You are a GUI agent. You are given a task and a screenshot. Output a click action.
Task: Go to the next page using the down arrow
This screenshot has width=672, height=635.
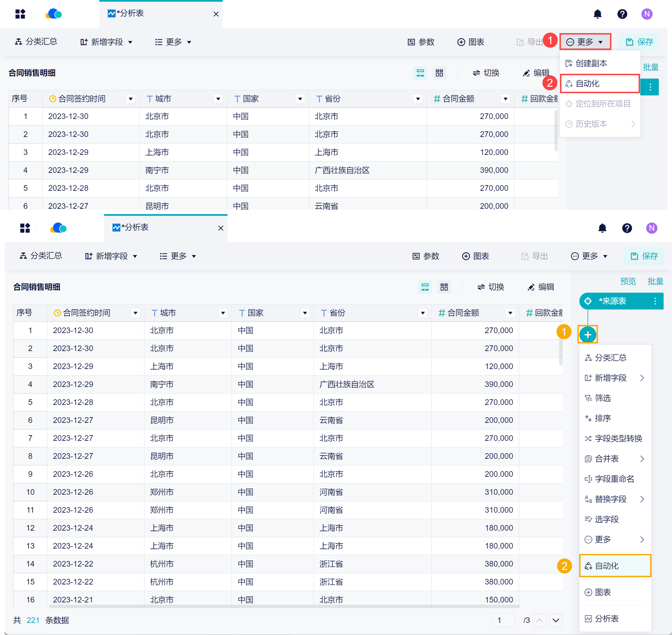556,620
